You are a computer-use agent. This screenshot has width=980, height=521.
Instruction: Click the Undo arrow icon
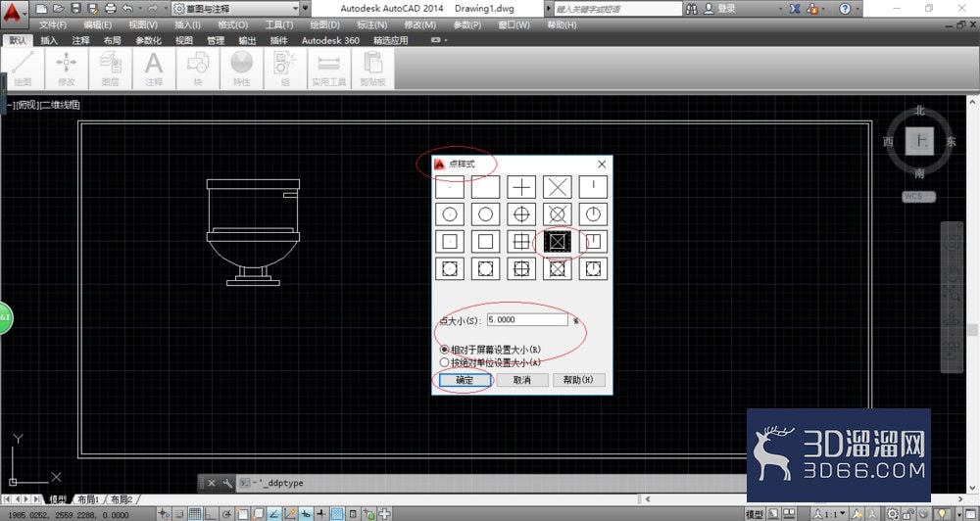point(127,9)
